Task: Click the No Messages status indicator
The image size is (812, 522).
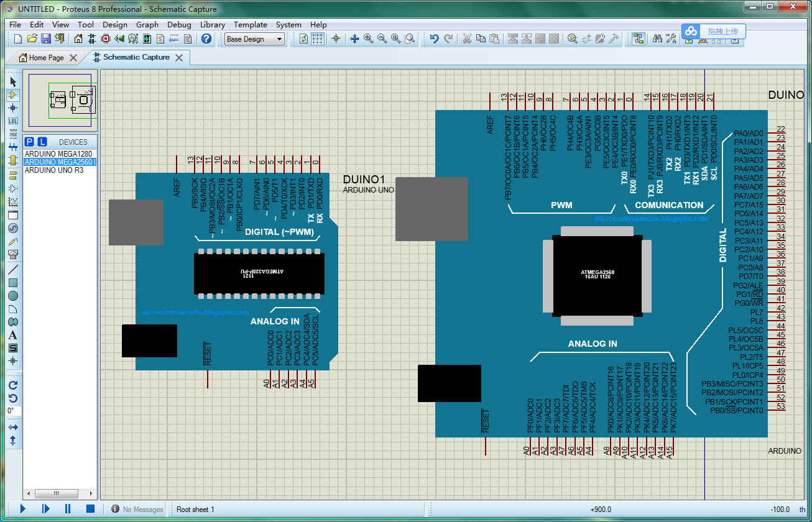Action: [x=137, y=510]
